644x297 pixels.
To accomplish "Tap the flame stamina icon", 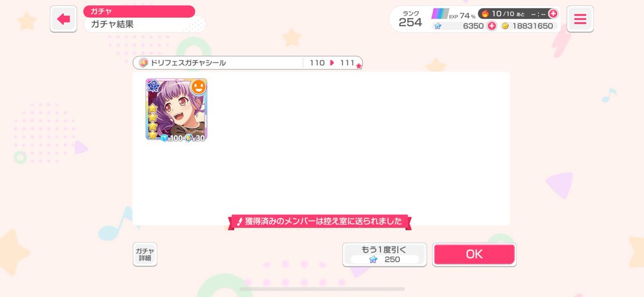I will (485, 13).
